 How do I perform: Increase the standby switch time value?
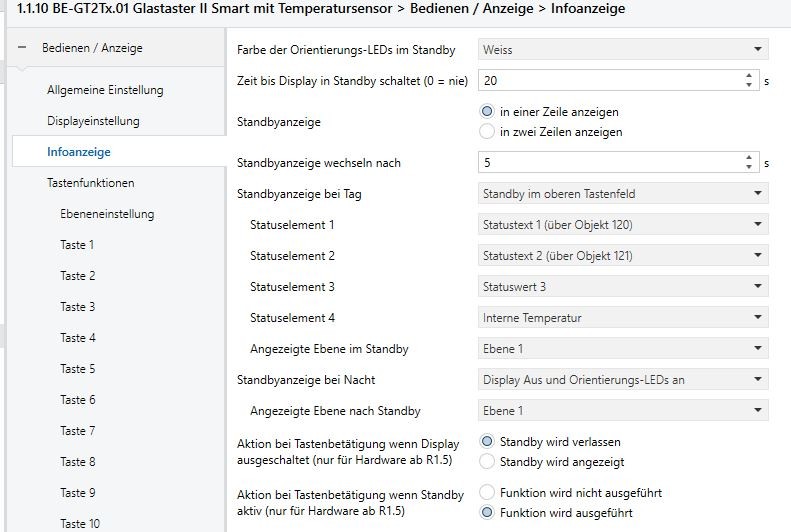click(x=749, y=76)
